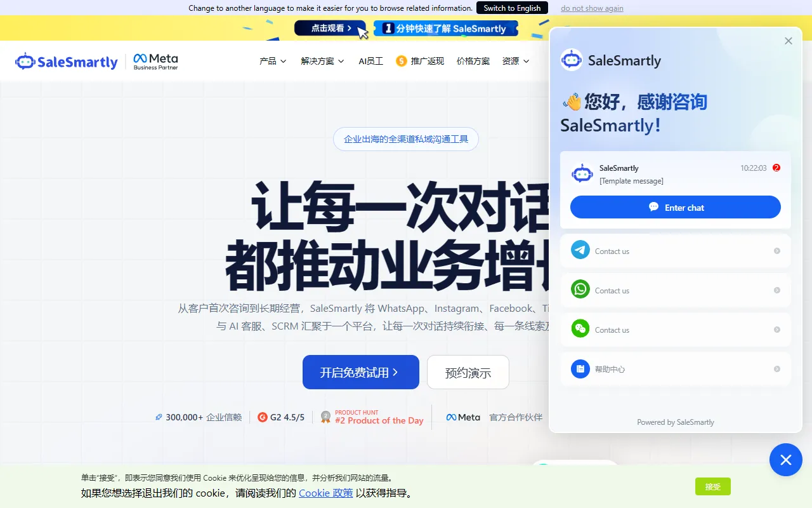The height and width of the screenshot is (508, 812).
Task: Click the WeChat icon in chat widget
Action: pos(580,329)
